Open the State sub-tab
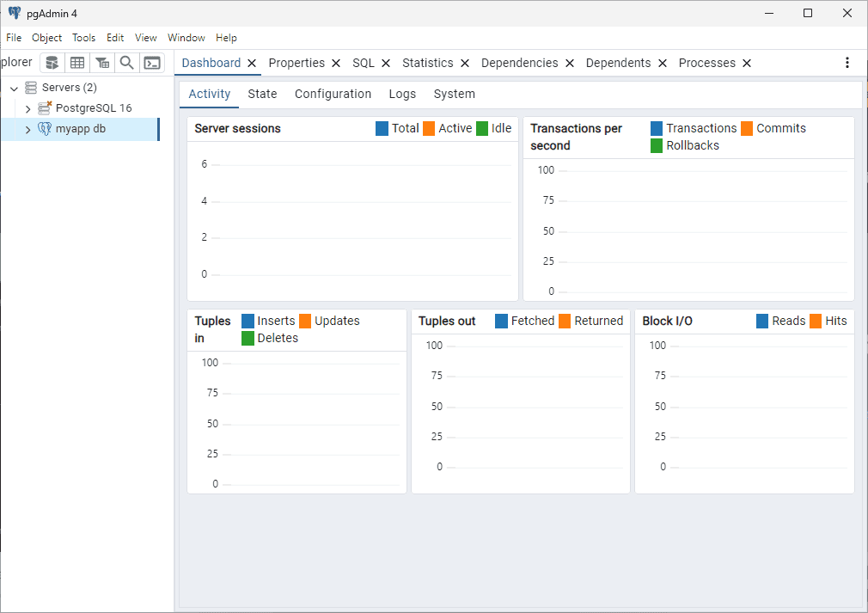Viewport: 868px width, 613px height. 262,94
